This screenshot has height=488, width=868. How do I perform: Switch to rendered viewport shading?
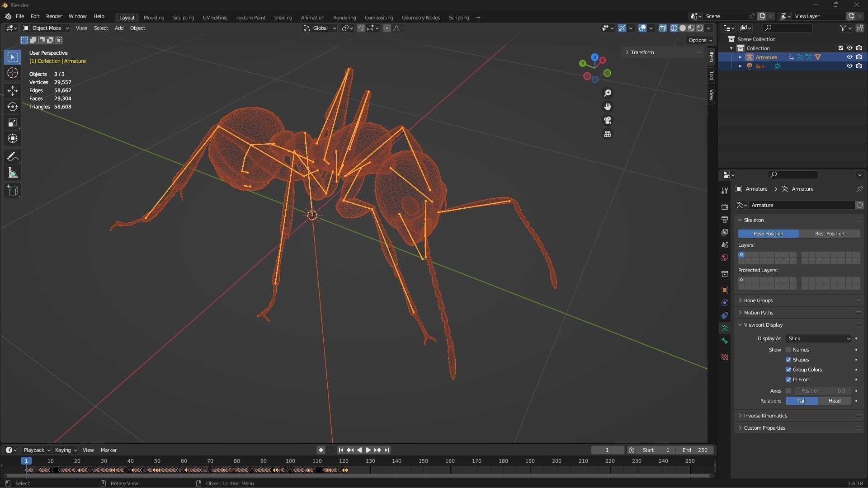700,28
